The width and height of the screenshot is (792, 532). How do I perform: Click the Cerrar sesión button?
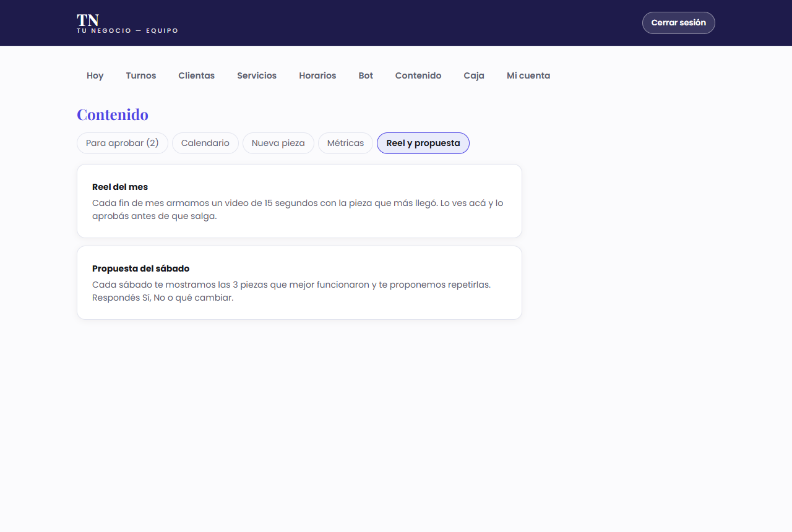click(678, 23)
